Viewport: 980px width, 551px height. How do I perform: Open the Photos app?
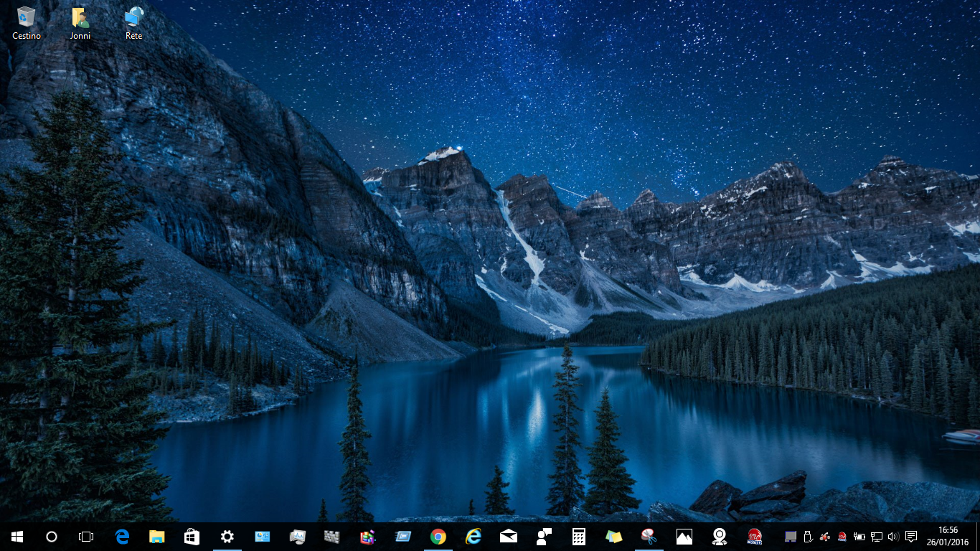point(682,536)
